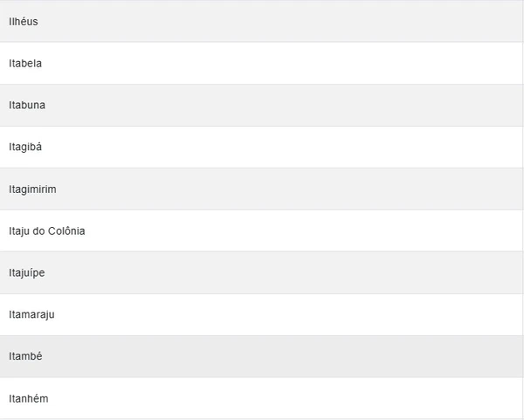Click the highlighted Itambé entry

[x=25, y=356]
